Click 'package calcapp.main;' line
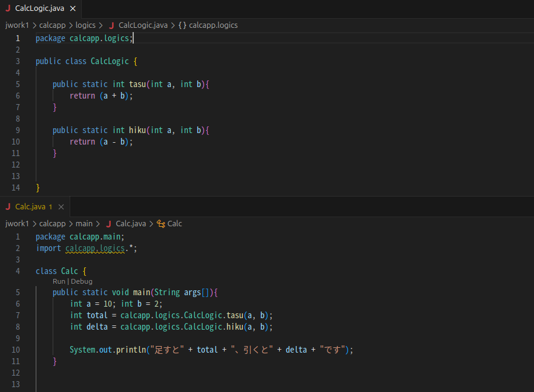Image resolution: width=534 pixels, height=392 pixels. point(80,237)
